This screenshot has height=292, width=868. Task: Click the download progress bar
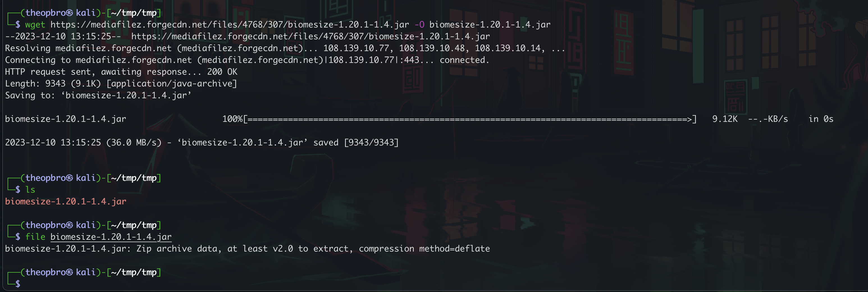pos(470,119)
